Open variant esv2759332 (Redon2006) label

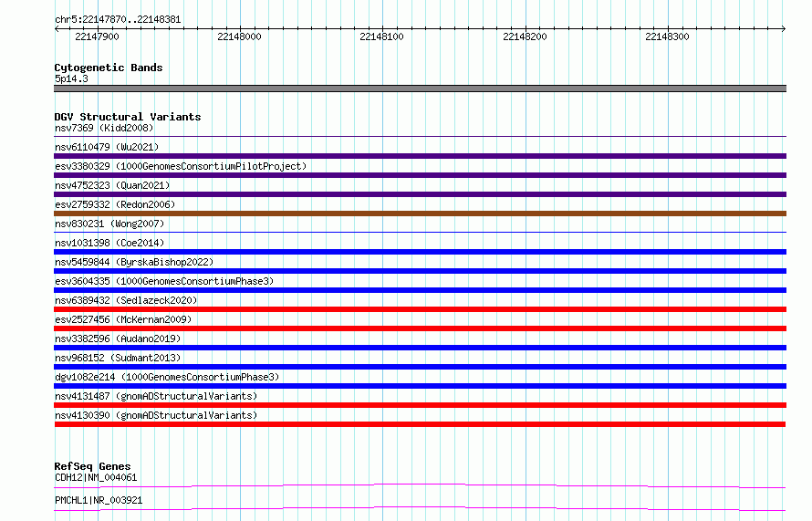pyautogui.click(x=115, y=204)
